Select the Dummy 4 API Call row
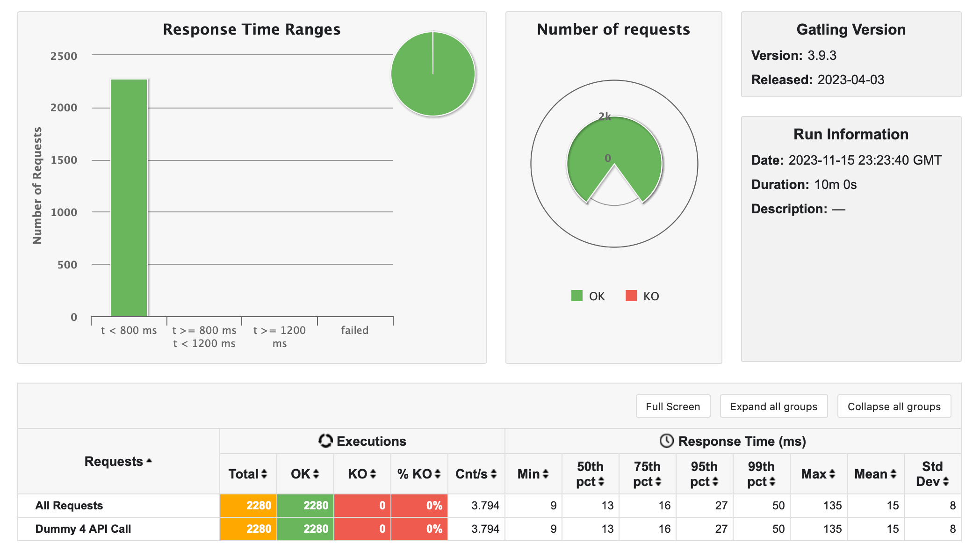Screen dimensions: 980x551 click(83, 529)
